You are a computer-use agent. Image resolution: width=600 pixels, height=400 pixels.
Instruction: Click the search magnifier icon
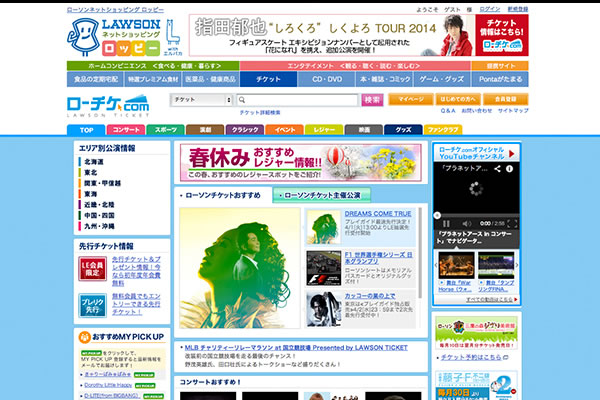pyautogui.click(x=242, y=100)
